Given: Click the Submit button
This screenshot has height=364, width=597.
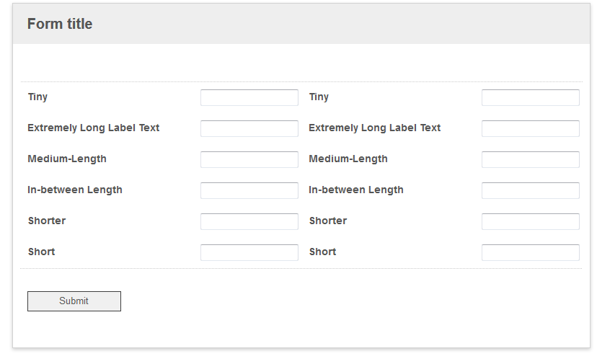Looking at the screenshot, I should pos(74,301).
